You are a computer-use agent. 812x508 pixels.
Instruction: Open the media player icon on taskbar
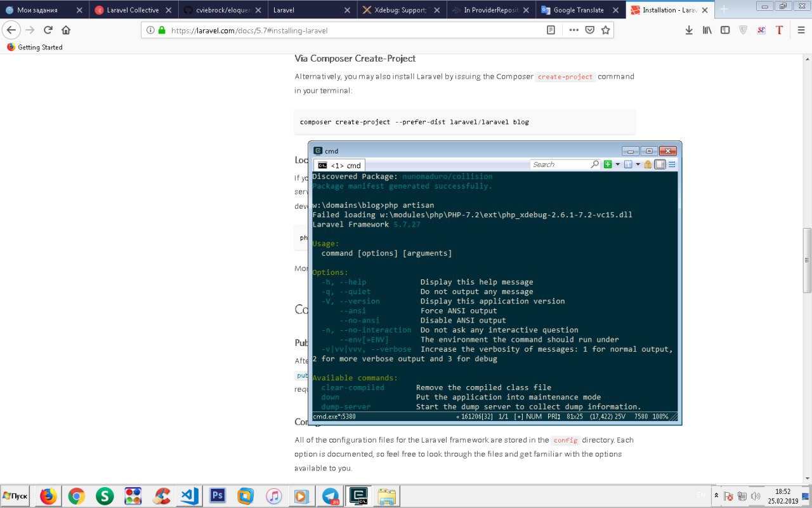[x=303, y=496]
